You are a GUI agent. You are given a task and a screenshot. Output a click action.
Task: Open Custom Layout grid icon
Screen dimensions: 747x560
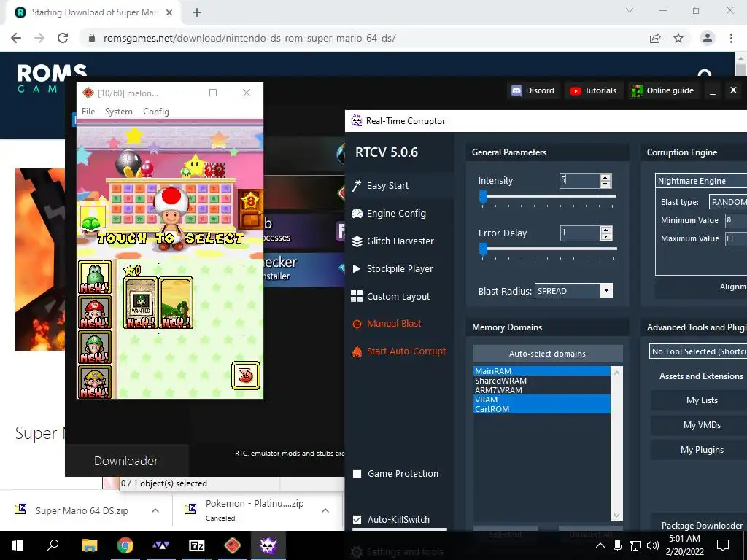pyautogui.click(x=356, y=296)
